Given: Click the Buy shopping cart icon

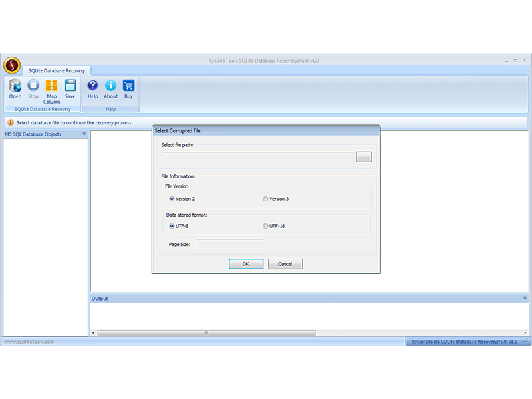Looking at the screenshot, I should 128,86.
